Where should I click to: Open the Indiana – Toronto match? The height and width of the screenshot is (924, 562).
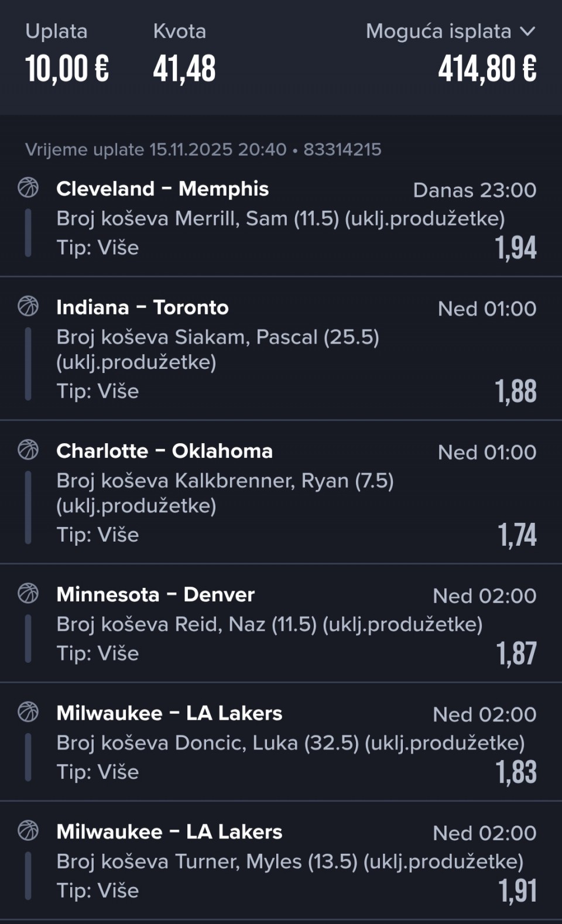pyautogui.click(x=142, y=307)
